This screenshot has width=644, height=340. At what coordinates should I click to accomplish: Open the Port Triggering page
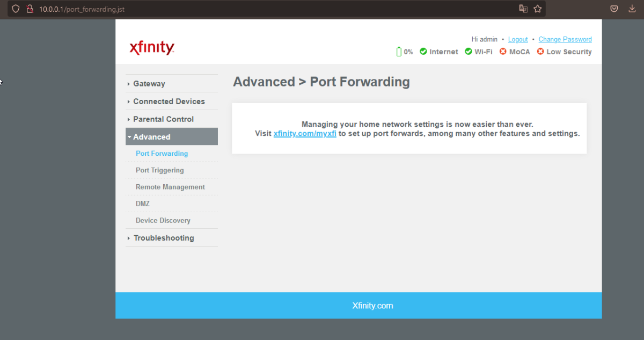160,170
